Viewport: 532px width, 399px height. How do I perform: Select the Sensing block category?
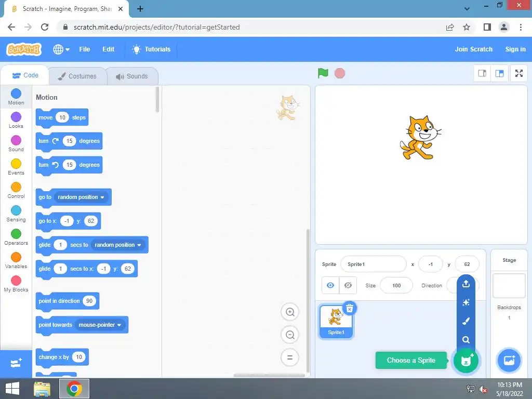(x=16, y=214)
